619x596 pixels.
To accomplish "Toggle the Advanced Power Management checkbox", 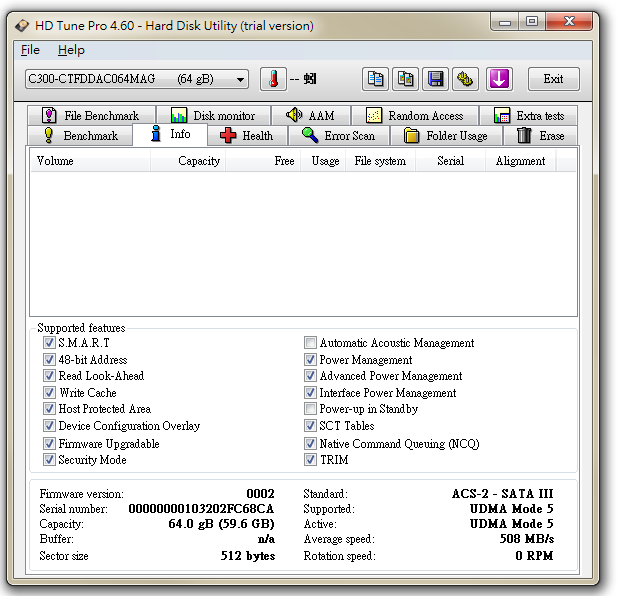I will 310,375.
